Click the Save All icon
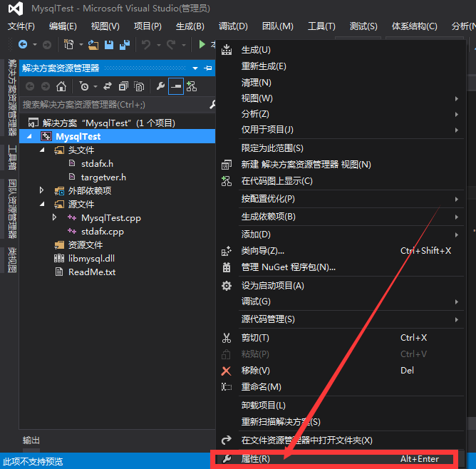 tap(125, 45)
